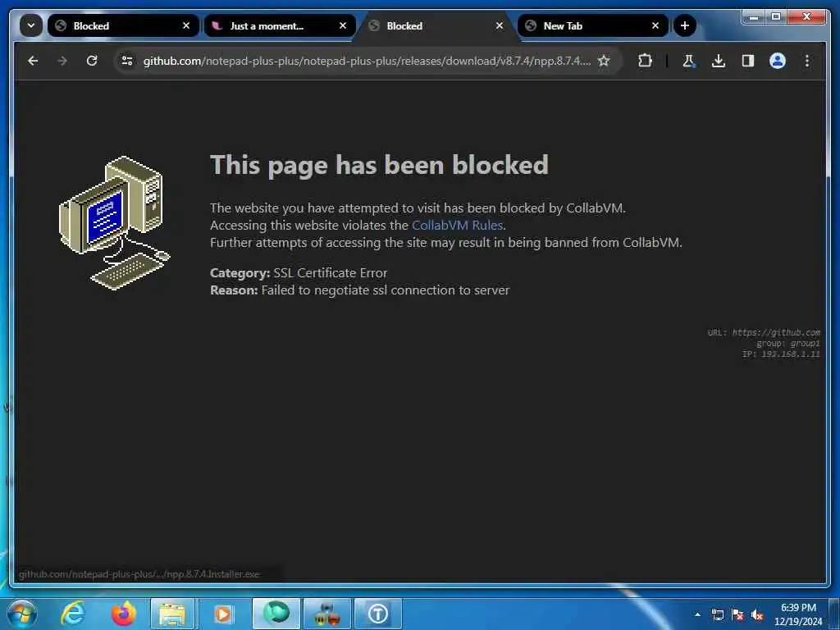840x630 pixels.
Task: Open the Windows Start menu orb
Action: (21, 614)
